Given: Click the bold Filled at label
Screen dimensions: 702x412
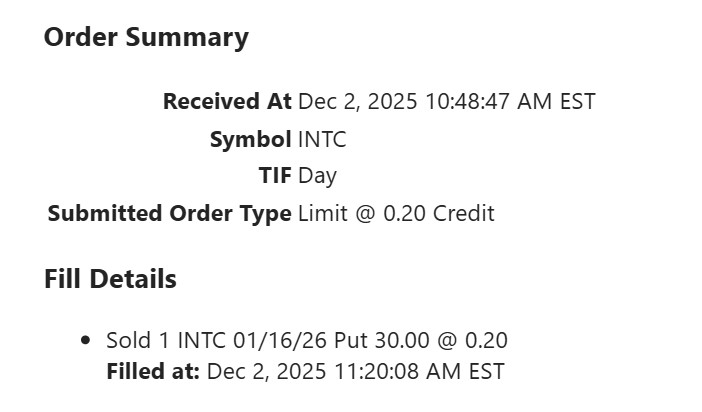Looking at the screenshot, I should point(153,372).
